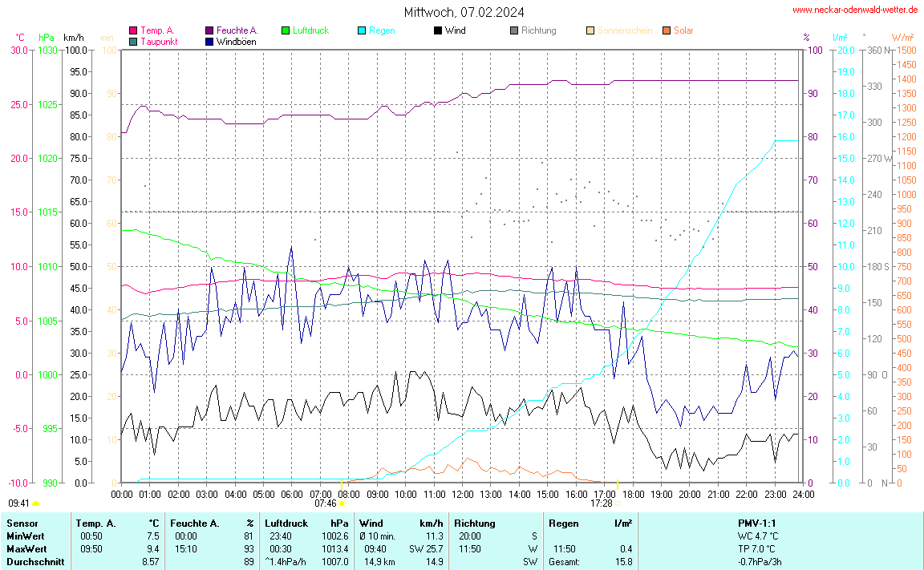Click the 12:00 label on time axis
924x570 pixels.
point(463,495)
